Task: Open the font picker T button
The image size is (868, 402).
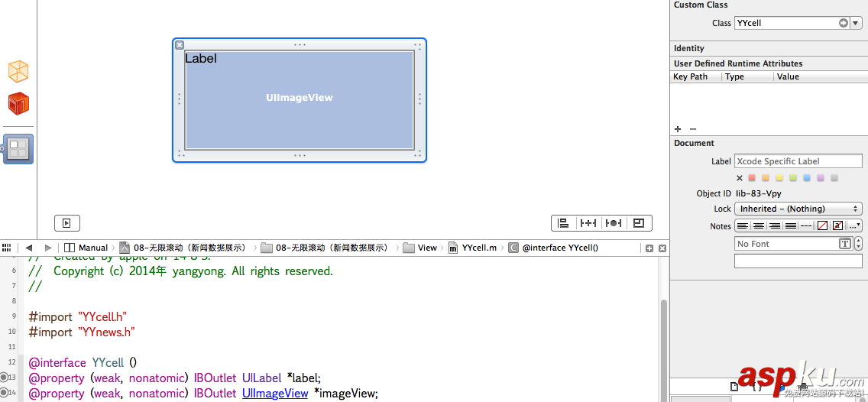Action: pos(845,244)
